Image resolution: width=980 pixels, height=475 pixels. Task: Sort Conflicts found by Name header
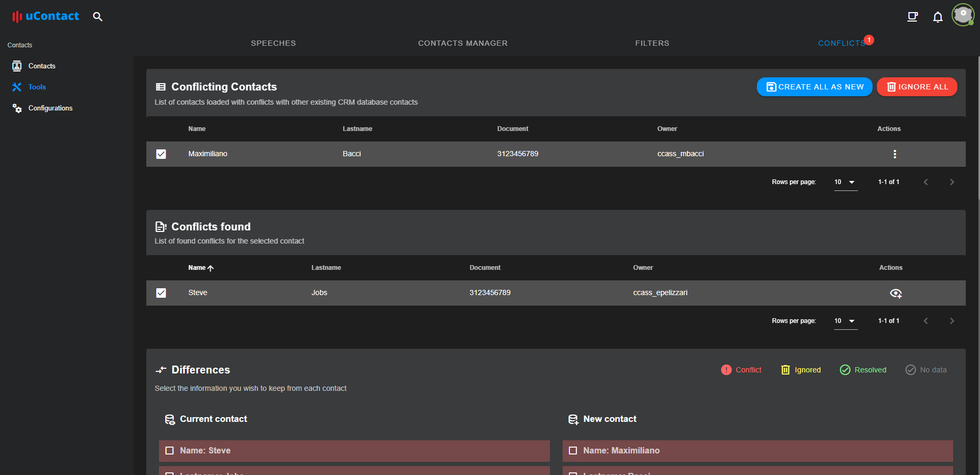click(197, 268)
